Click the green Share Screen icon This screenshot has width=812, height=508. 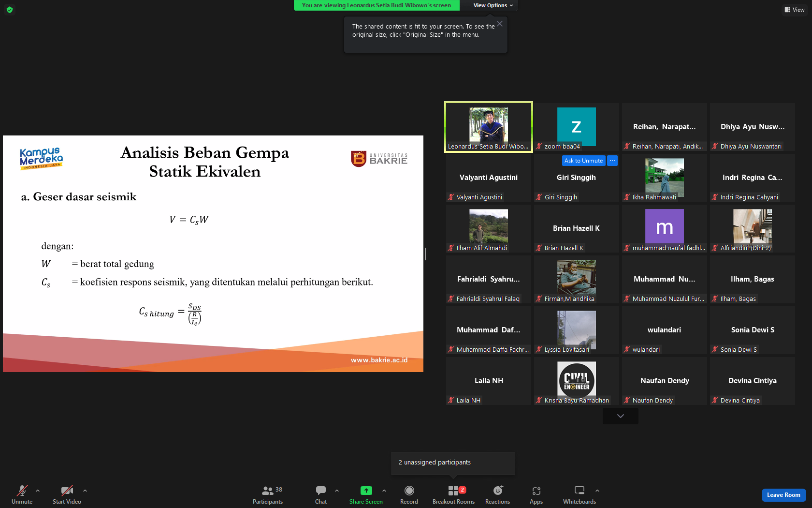[366, 491]
